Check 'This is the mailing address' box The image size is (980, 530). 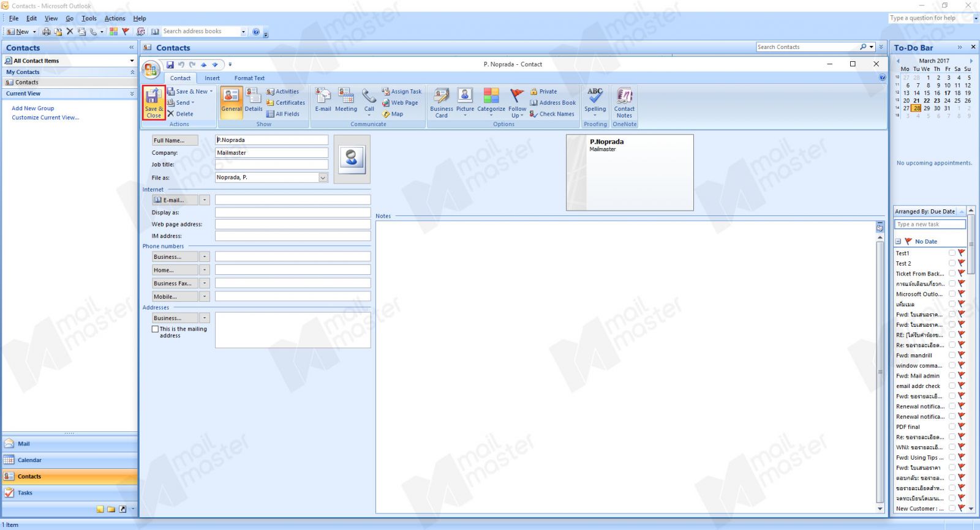[x=156, y=329]
